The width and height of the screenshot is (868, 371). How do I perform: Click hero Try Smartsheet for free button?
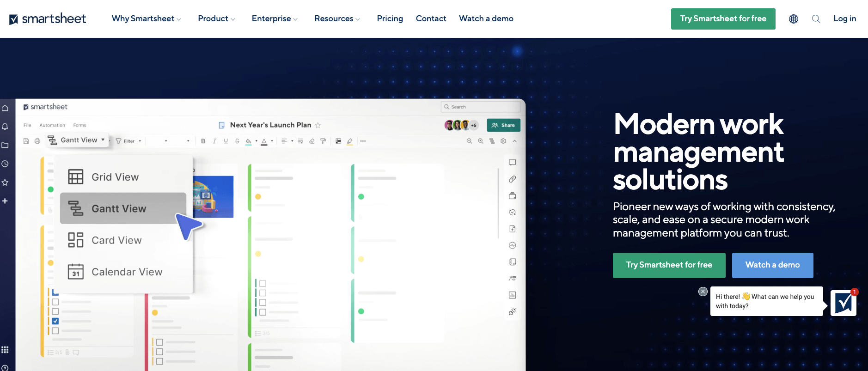click(669, 265)
